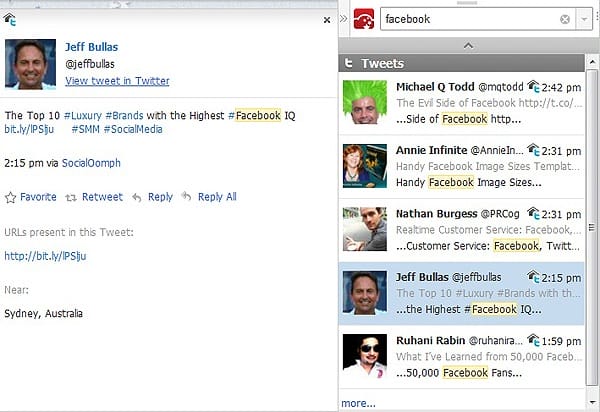Click Ruhani Rabin's avatar thumbnail

point(364,355)
